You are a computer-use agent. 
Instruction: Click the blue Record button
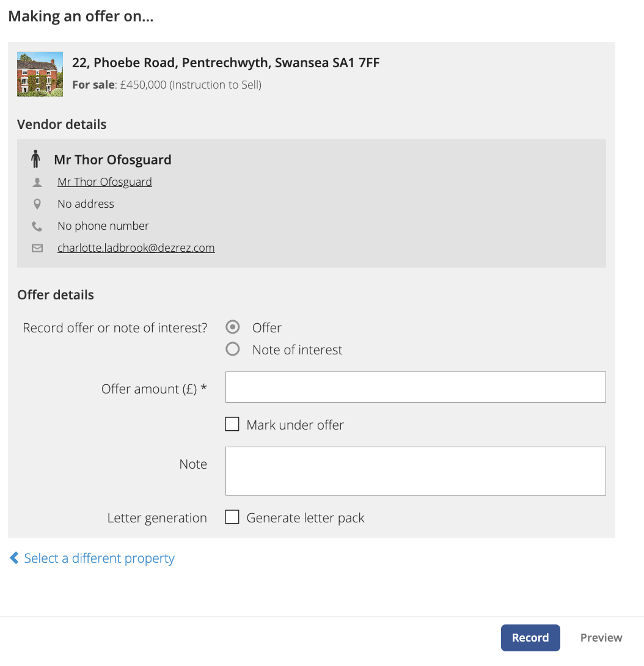point(530,637)
